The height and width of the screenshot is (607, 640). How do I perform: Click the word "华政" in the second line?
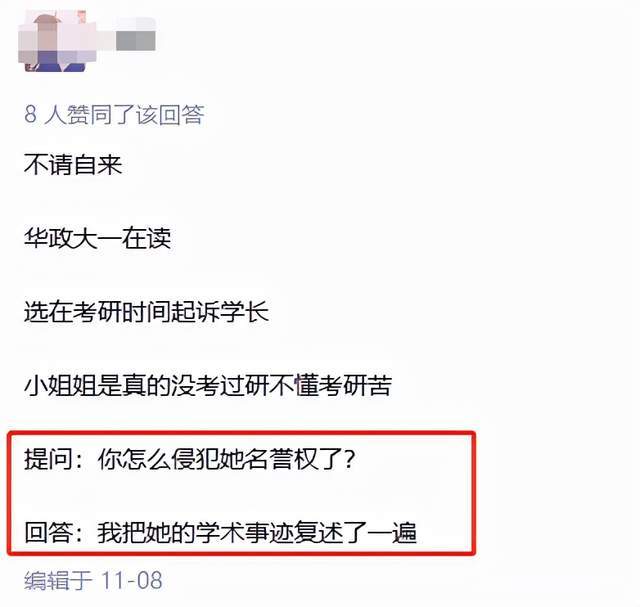click(49, 238)
